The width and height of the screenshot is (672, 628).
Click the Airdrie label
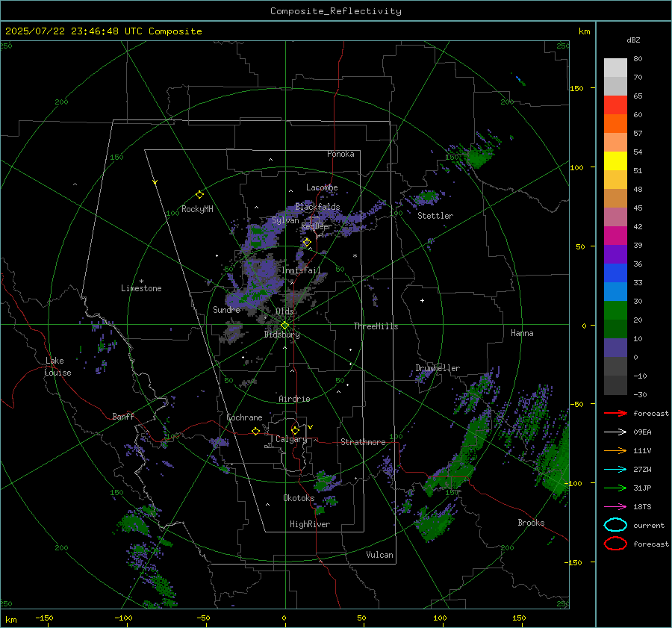[x=294, y=399]
